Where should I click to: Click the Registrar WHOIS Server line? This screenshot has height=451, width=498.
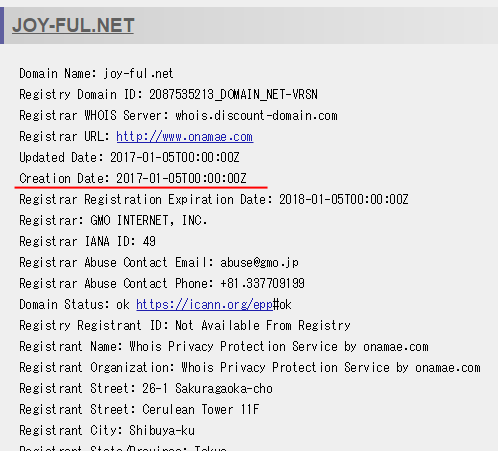[178, 116]
